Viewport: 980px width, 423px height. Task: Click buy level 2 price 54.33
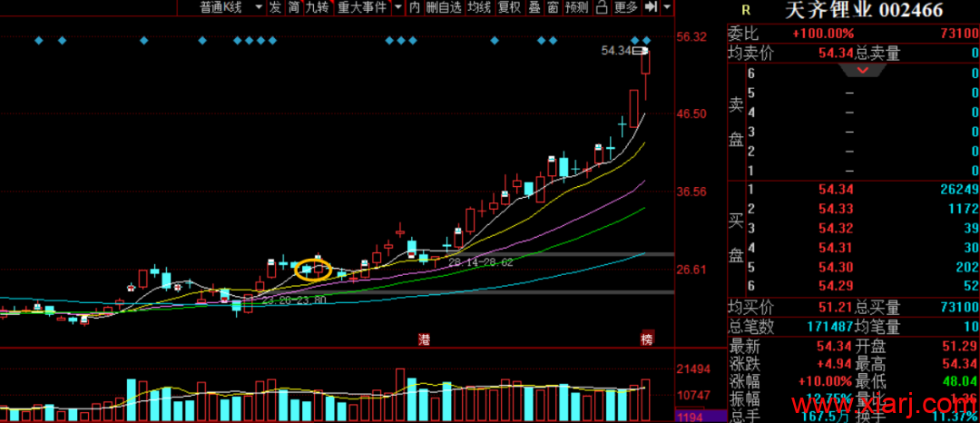tap(836, 209)
